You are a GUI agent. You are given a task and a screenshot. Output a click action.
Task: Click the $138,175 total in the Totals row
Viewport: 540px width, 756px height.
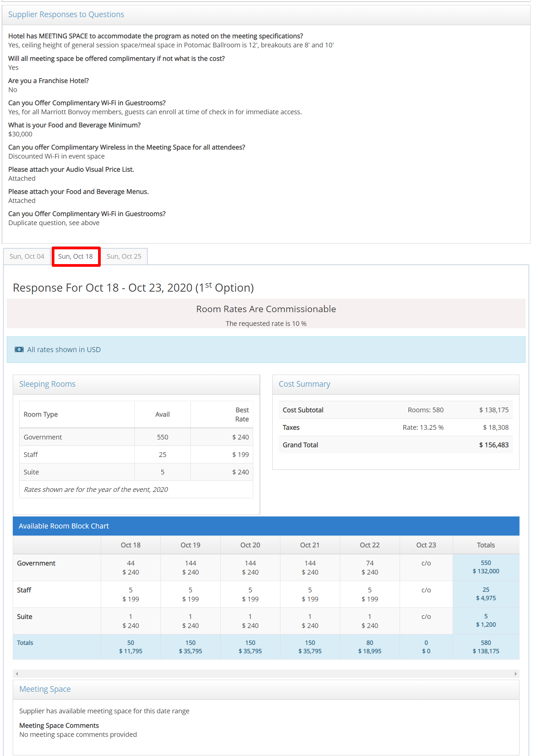486,651
